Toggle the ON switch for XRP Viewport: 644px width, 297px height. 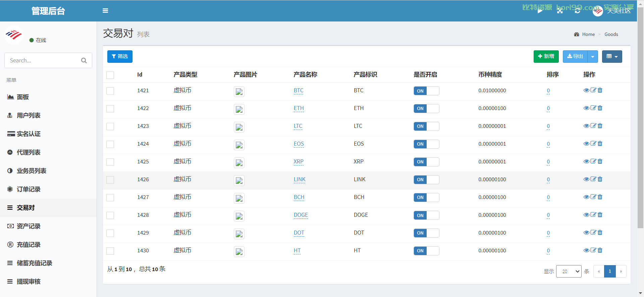click(426, 162)
